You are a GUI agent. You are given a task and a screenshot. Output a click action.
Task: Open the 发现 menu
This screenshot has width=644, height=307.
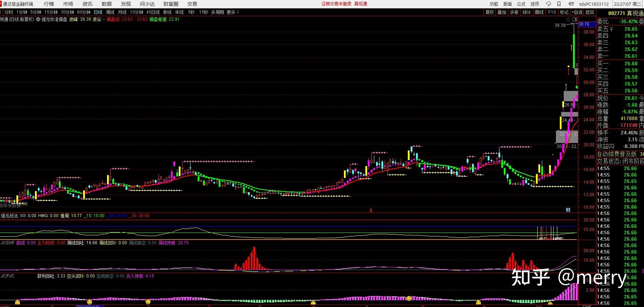click(126, 4)
